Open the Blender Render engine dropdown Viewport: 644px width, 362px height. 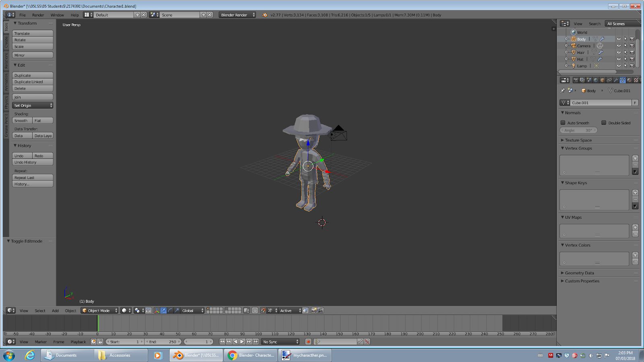point(237,15)
